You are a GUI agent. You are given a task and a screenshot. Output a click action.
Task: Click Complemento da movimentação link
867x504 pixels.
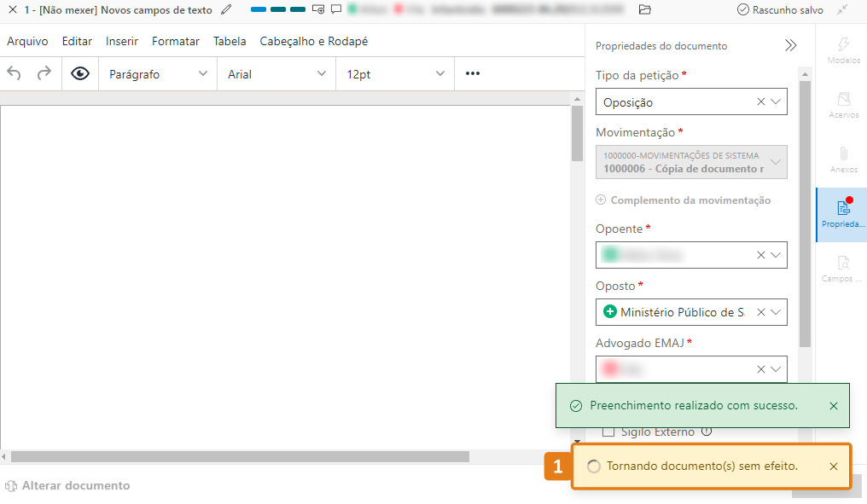click(683, 200)
